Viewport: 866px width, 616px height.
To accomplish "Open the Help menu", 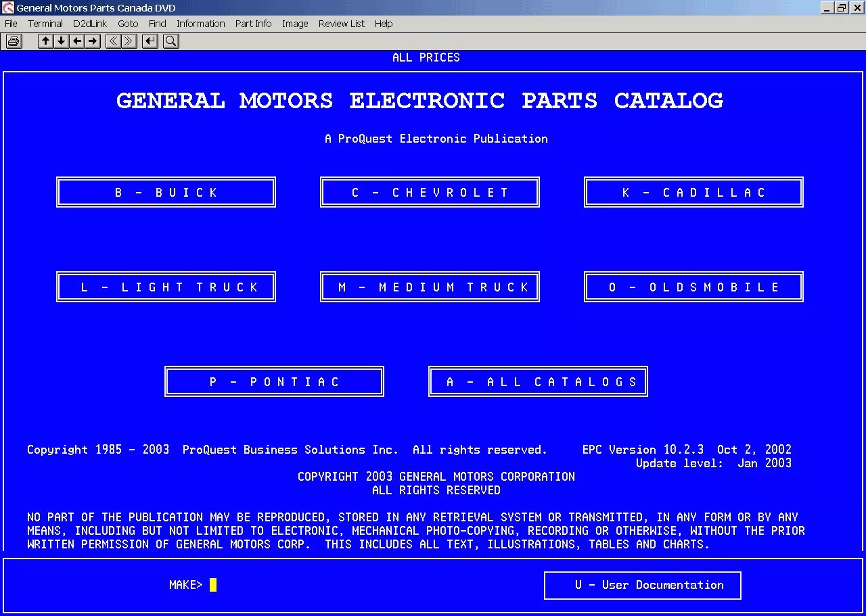I will (384, 24).
